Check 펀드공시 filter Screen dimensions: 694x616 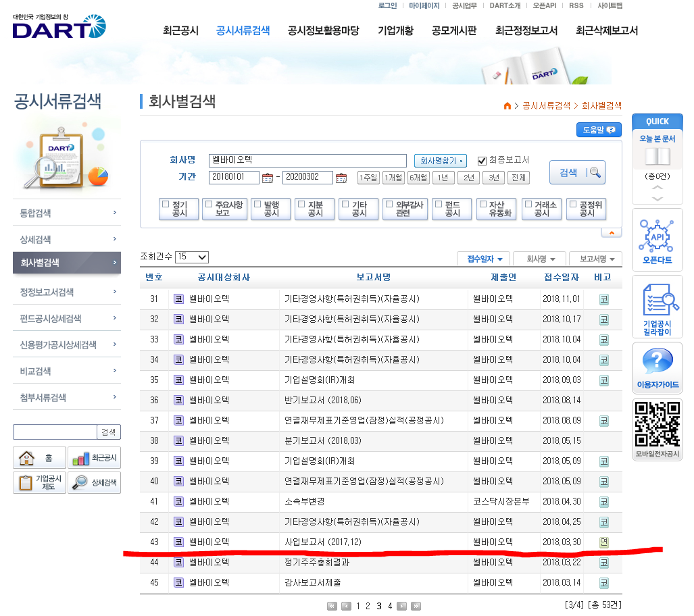point(439,205)
